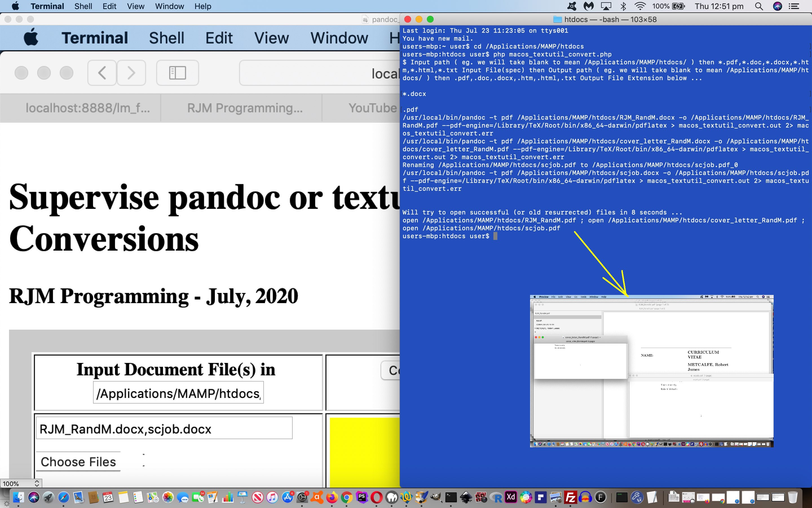The height and width of the screenshot is (508, 812).
Task: Launch Google Chrome from the Dock
Action: point(347,497)
